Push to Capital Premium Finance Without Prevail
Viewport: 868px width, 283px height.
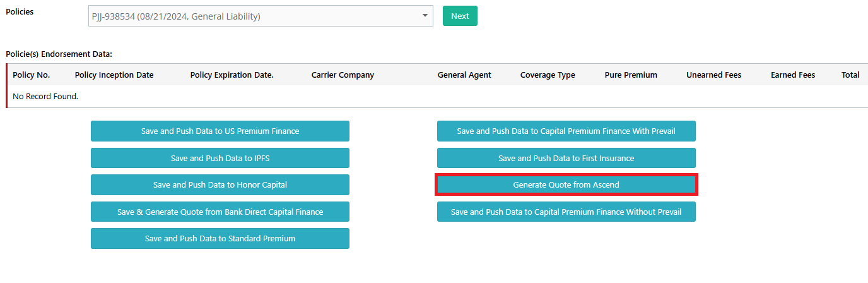tap(566, 212)
